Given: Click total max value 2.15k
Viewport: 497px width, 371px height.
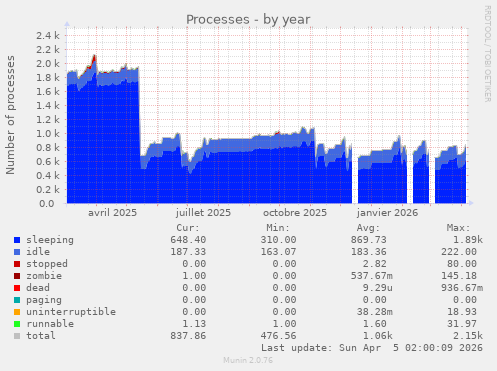Looking at the screenshot, I should 468,336.
